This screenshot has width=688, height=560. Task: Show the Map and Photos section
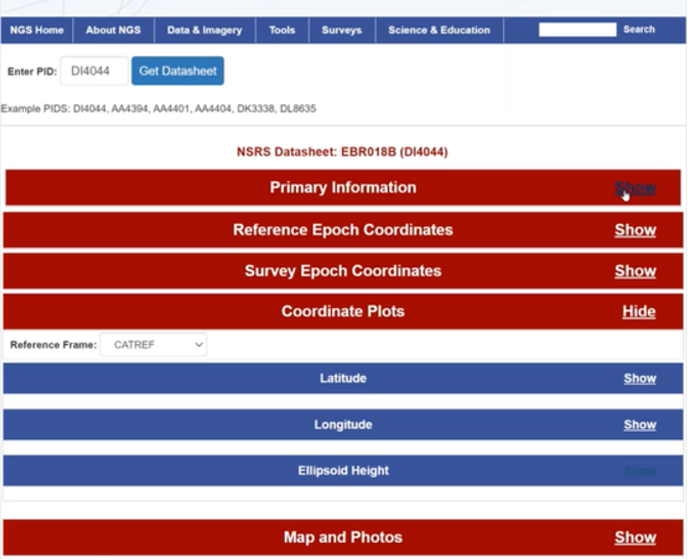635,538
